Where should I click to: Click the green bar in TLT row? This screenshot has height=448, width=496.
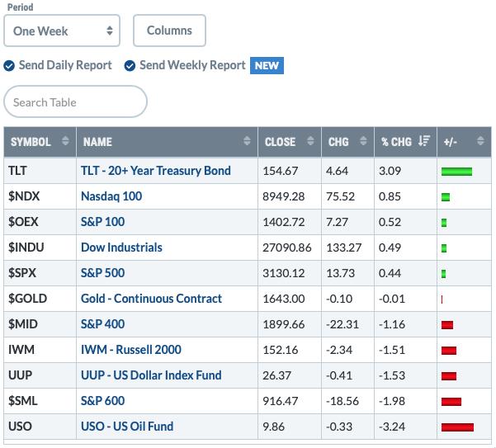click(456, 172)
